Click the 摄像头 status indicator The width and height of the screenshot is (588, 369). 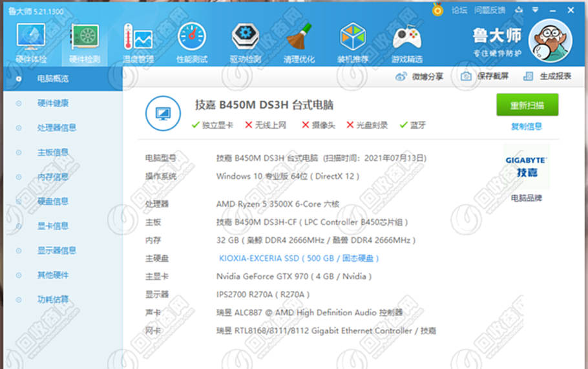coord(319,125)
